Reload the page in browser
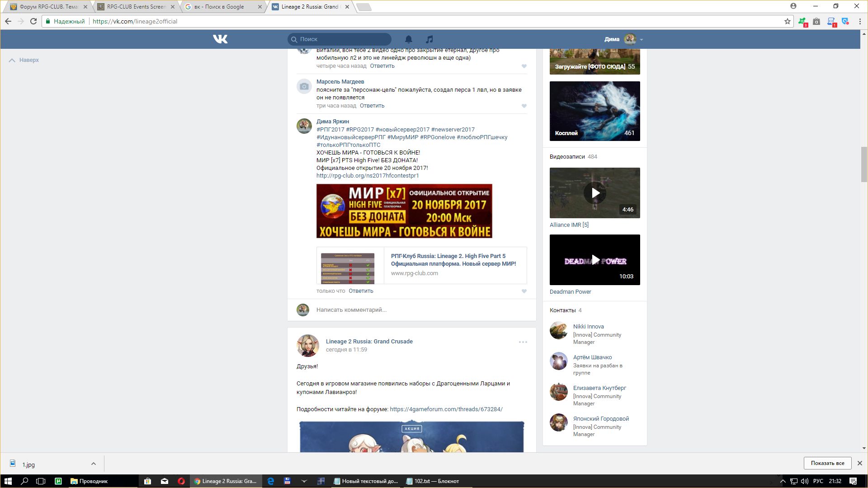The height and width of the screenshot is (488, 868). (x=33, y=21)
